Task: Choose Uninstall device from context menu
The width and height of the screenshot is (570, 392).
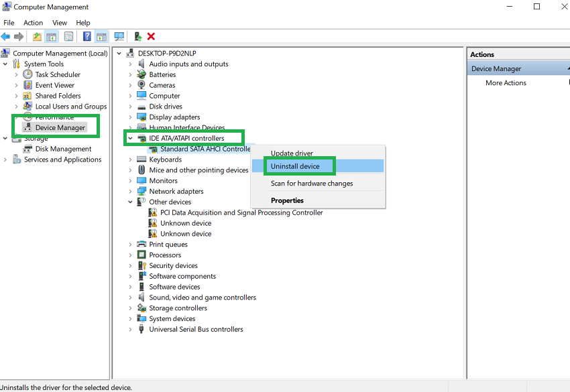Action: click(295, 166)
